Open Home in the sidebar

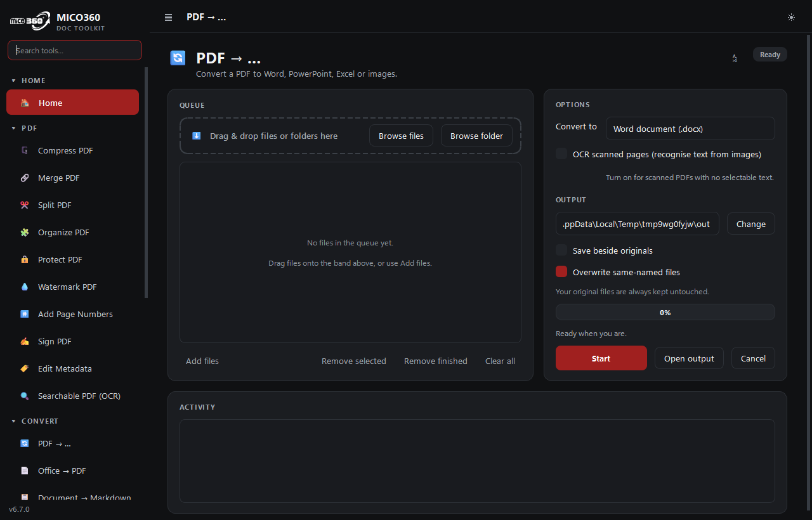click(x=72, y=102)
